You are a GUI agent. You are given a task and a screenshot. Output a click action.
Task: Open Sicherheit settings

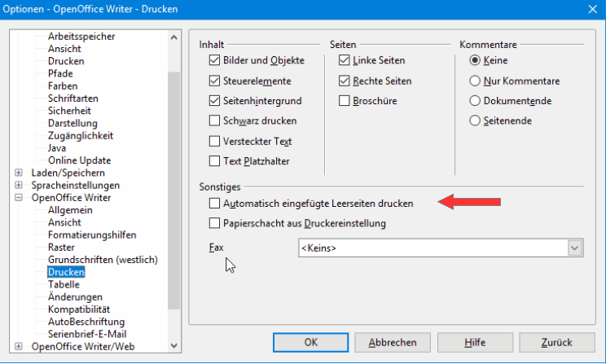69,111
